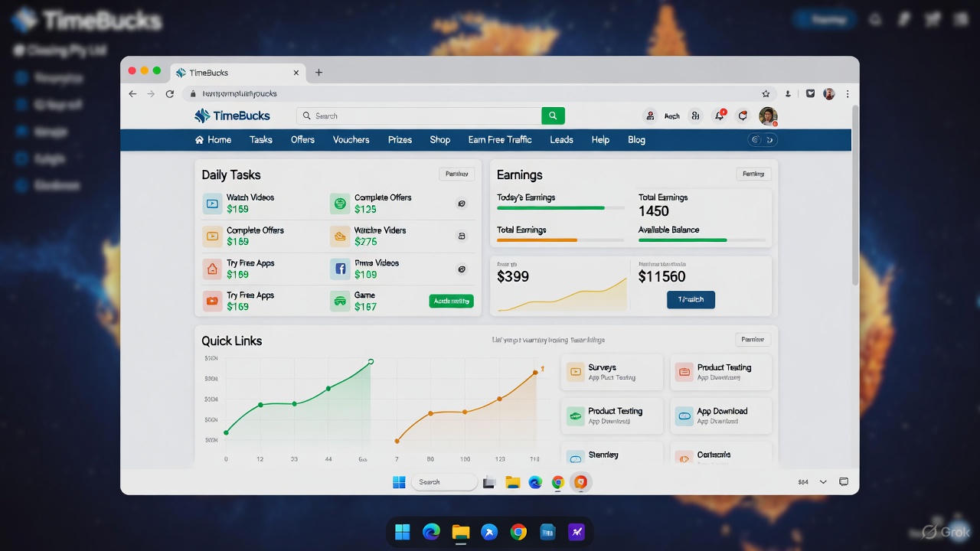Click the notification icon at the taskbar's right end
980x551 pixels.
[x=844, y=482]
